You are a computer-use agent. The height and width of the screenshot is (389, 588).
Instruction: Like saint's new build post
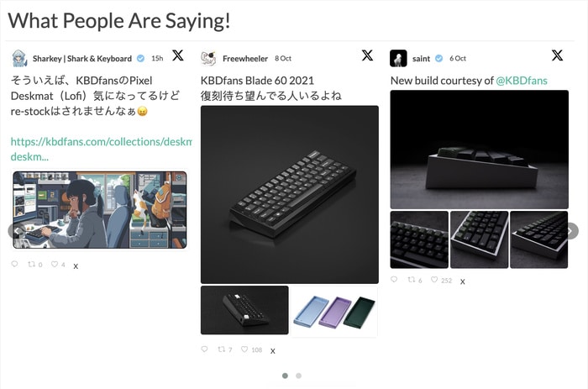pyautogui.click(x=433, y=280)
